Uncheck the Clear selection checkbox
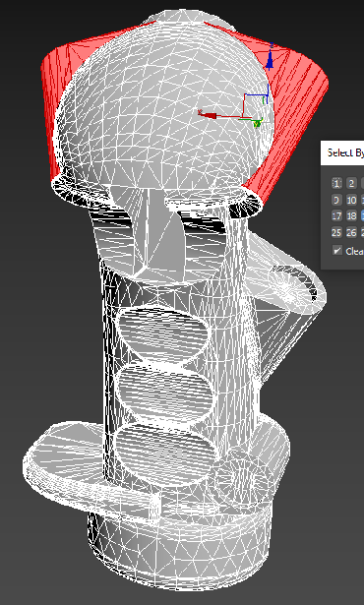 pos(337,251)
